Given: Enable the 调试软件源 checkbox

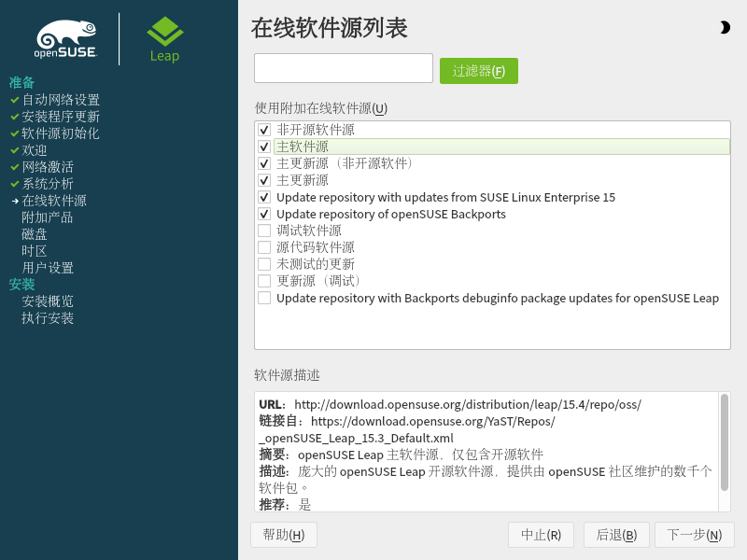Looking at the screenshot, I should 264,231.
